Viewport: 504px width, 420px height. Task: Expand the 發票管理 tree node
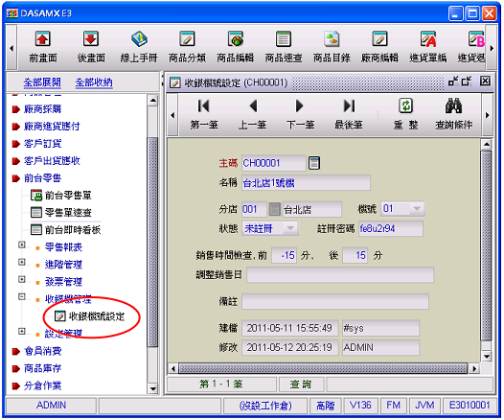click(22, 279)
